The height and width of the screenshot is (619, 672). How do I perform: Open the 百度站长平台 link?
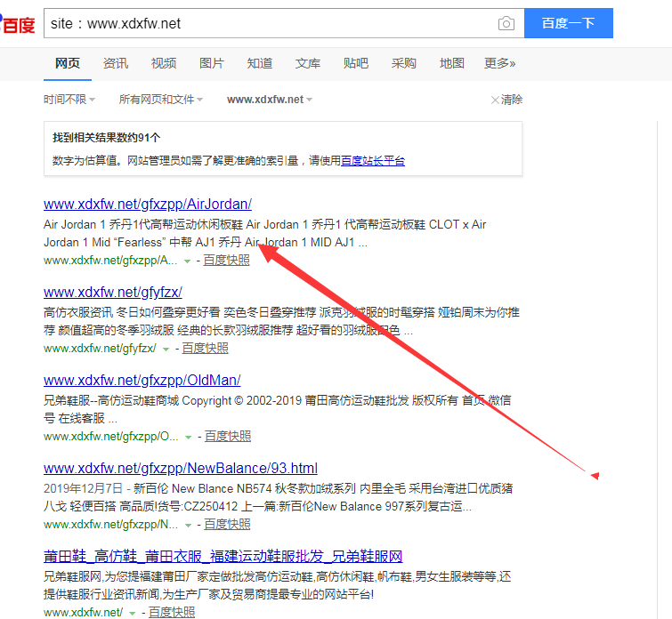[373, 161]
